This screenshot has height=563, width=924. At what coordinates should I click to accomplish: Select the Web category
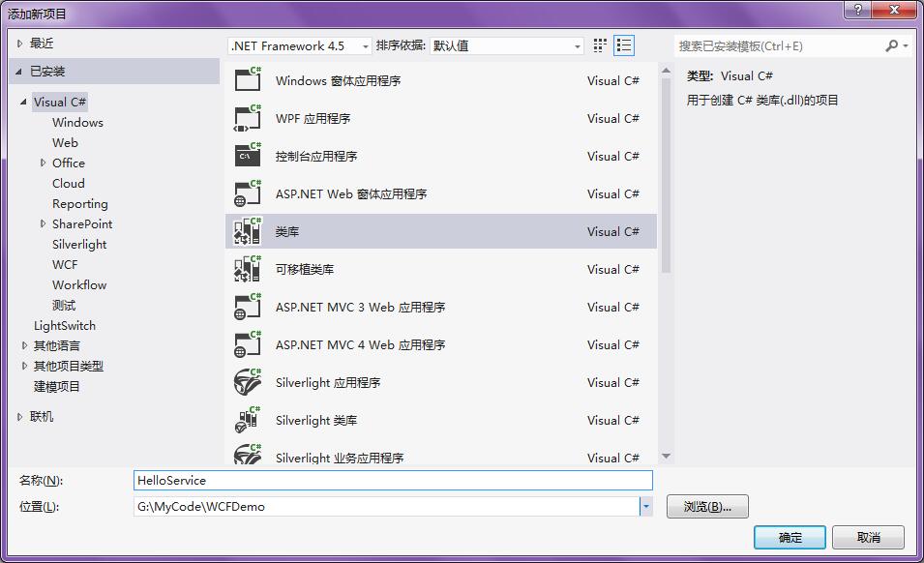pos(65,142)
